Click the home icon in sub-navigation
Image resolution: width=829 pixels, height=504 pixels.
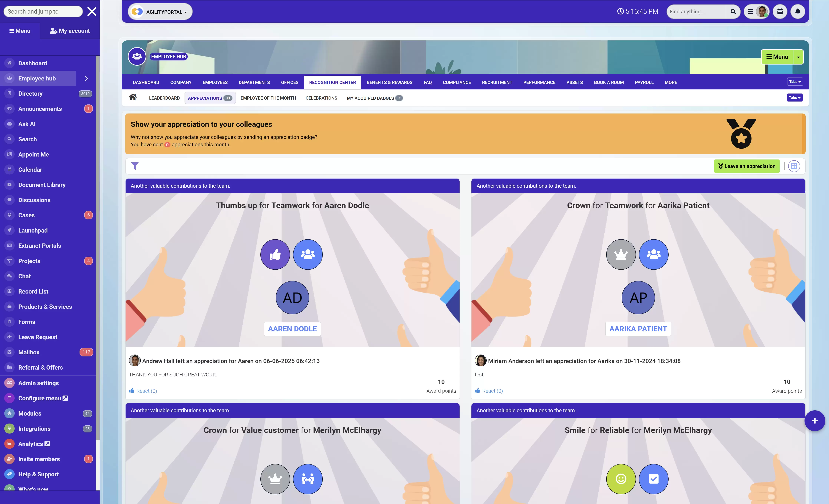[x=133, y=98]
